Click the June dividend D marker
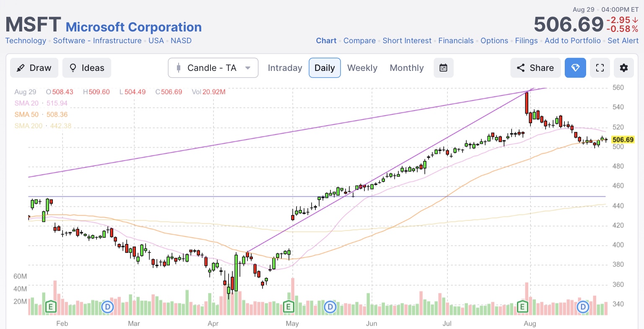644x329 pixels. (x=330, y=307)
